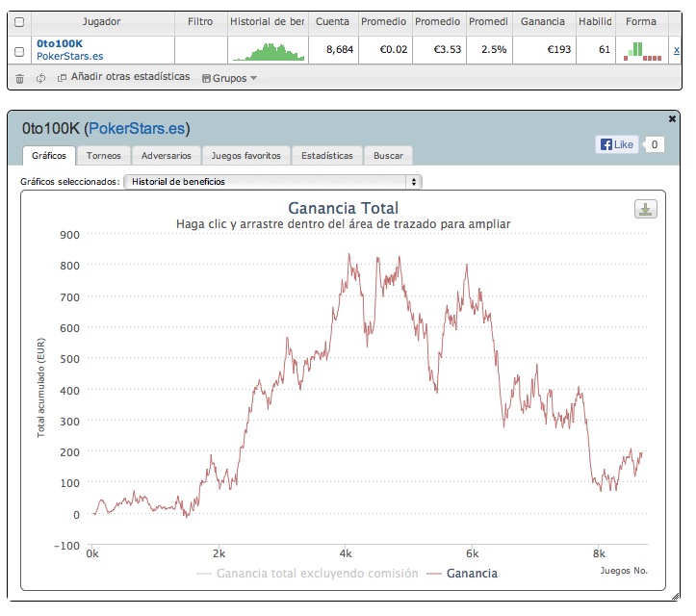Sort by the Cuenta column header
The width and height of the screenshot is (696, 616).
[332, 22]
